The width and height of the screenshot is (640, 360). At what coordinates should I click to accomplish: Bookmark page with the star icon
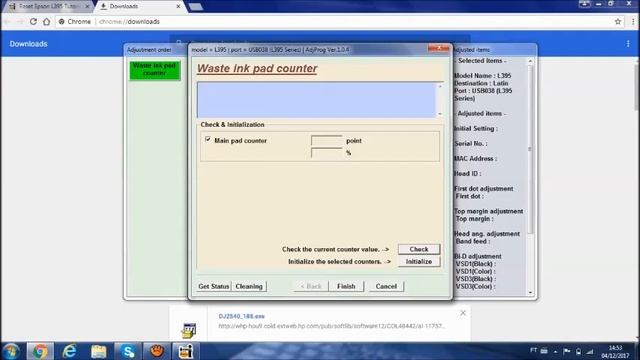coord(618,22)
